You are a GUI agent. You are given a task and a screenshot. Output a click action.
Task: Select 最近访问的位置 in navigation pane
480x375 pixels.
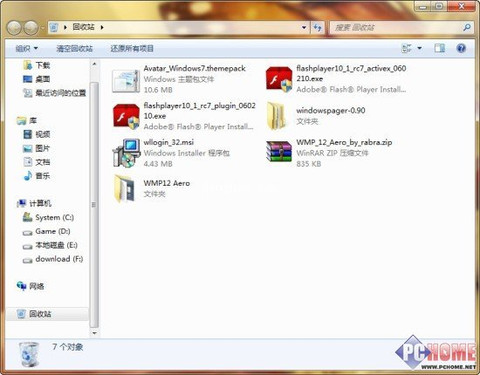pos(54,93)
